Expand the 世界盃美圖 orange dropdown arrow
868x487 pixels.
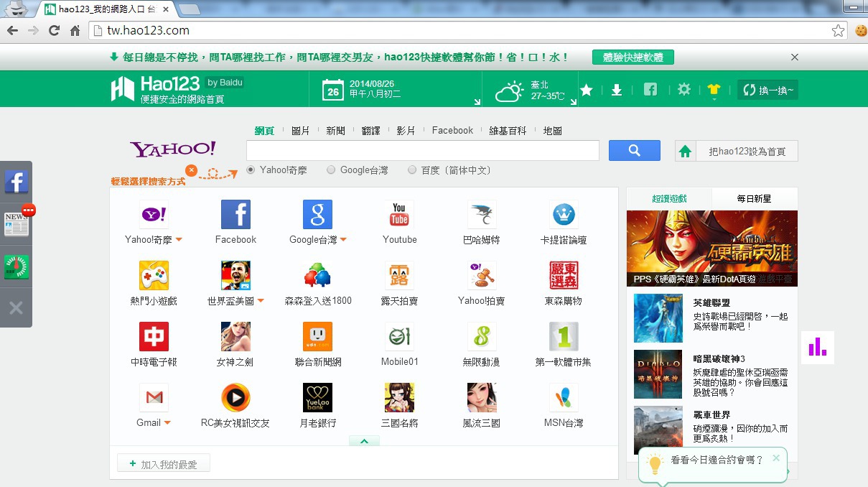point(261,301)
